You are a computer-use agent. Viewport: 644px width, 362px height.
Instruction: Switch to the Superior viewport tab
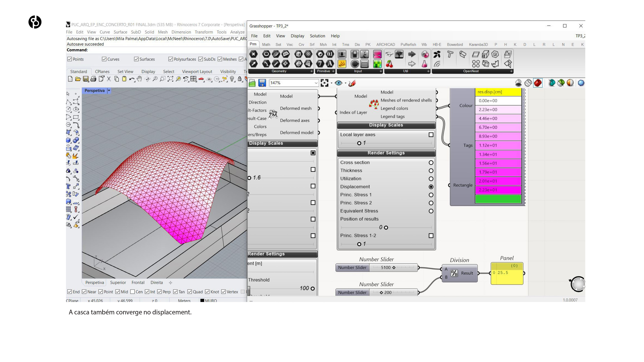click(x=118, y=282)
